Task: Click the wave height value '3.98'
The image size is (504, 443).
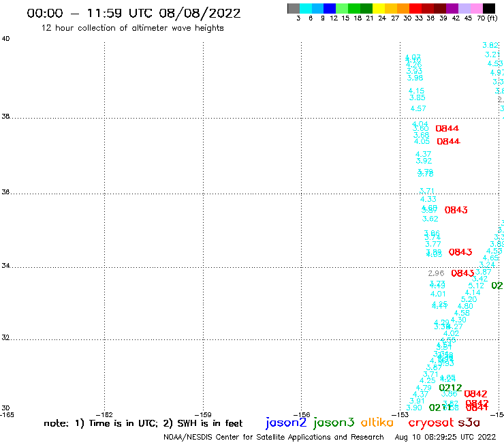Action: (x=415, y=78)
